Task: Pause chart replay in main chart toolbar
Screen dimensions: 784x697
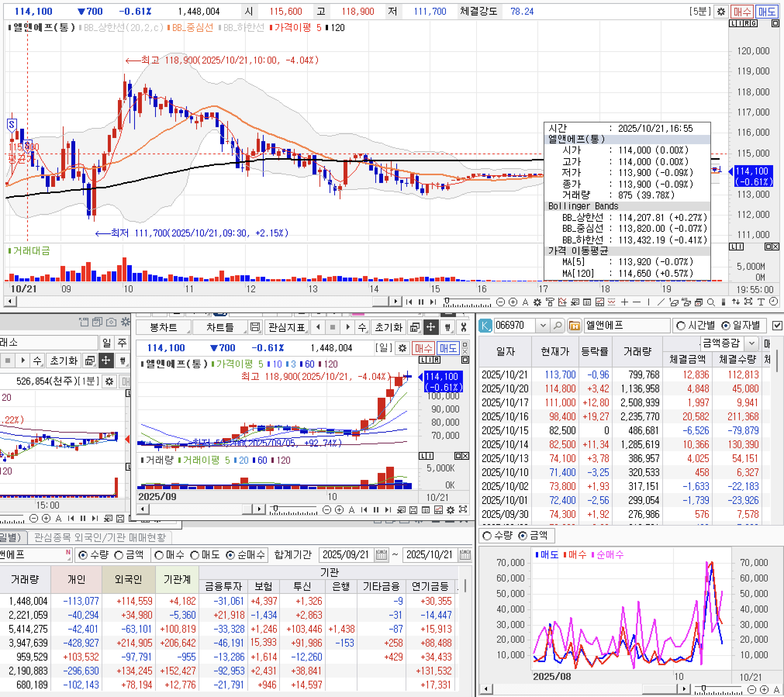Action: 421,302
